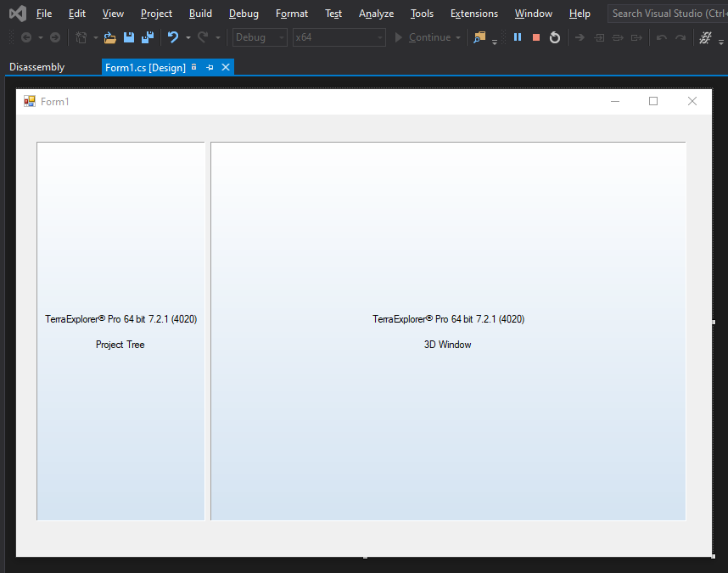Click the Step Into icon
This screenshot has width=728, height=573.
tap(599, 37)
